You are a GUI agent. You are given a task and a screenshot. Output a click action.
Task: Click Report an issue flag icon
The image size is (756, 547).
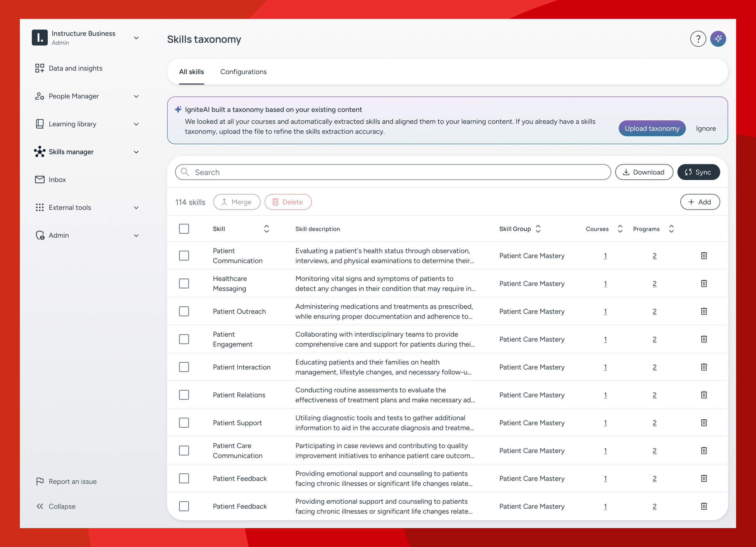point(40,481)
